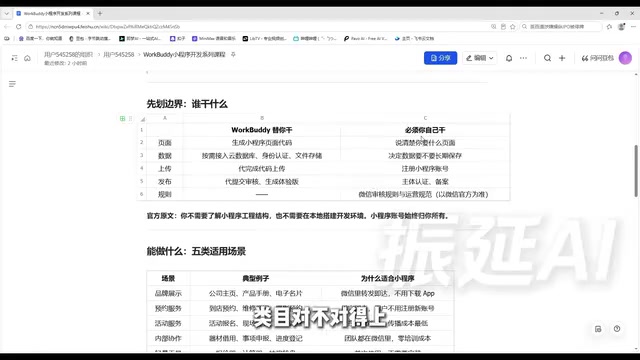Open 用户545258的知识库 breadcrumb
Image resolution: width=640 pixels, height=360 pixels.
[69, 54]
